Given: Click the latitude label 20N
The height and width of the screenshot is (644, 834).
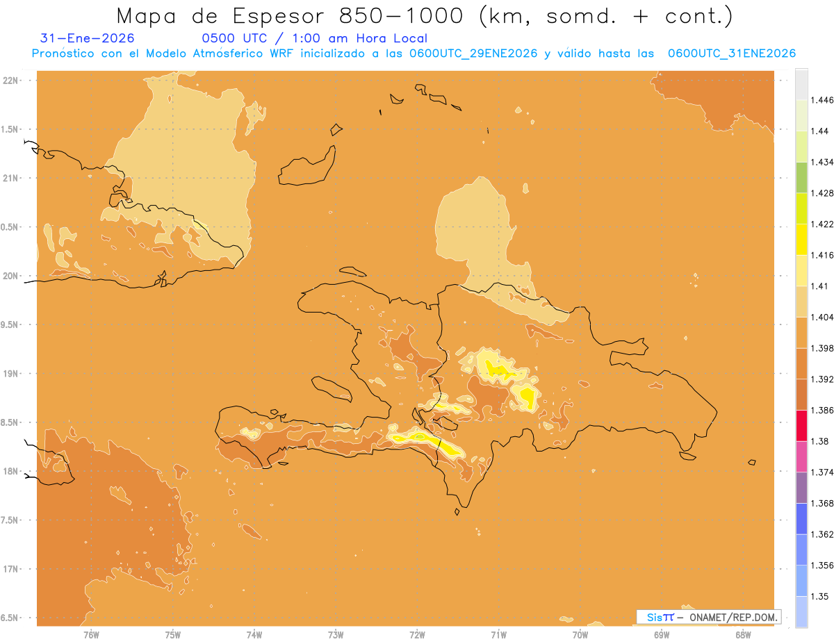Looking at the screenshot, I should [10, 276].
